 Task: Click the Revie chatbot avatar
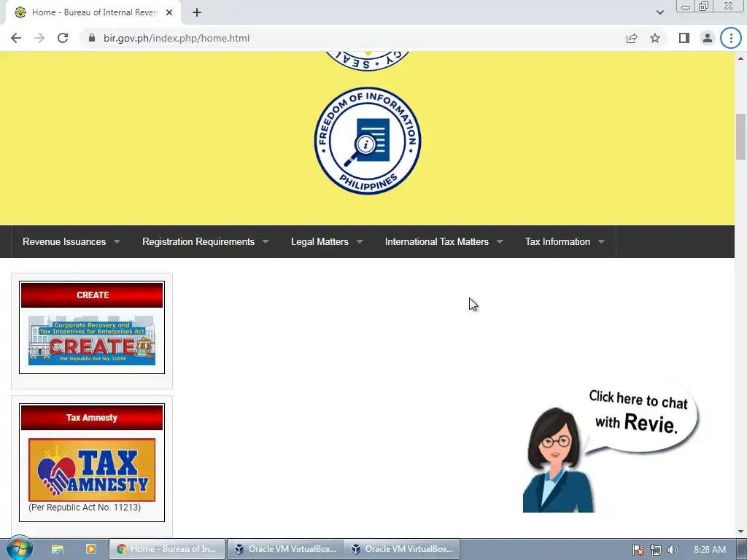tap(558, 460)
